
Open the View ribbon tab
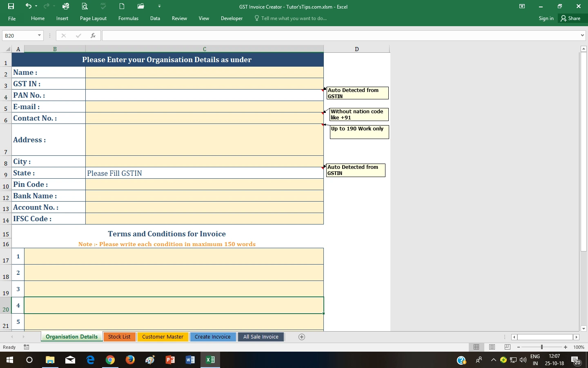coord(204,18)
